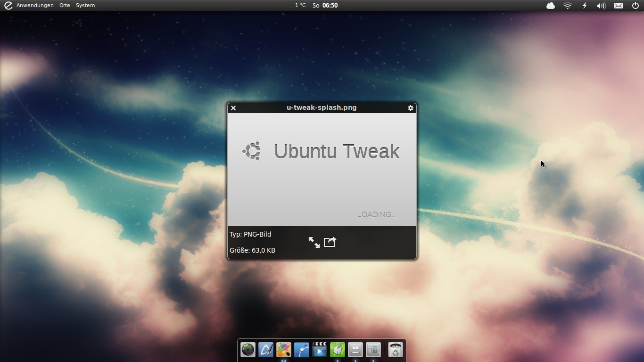Open the mail envelope indicator
644x362 pixels.
pos(619,6)
